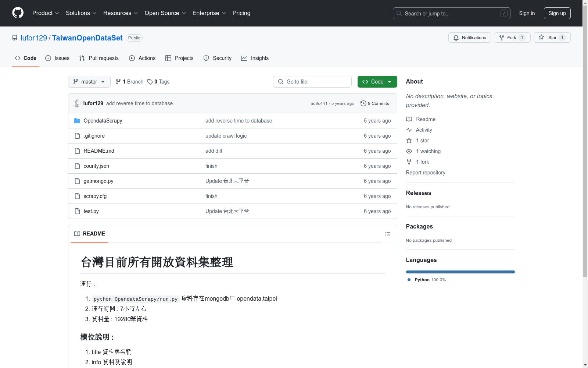Click the OpendataScrapy folder icon
This screenshot has width=588, height=368.
(77, 121)
